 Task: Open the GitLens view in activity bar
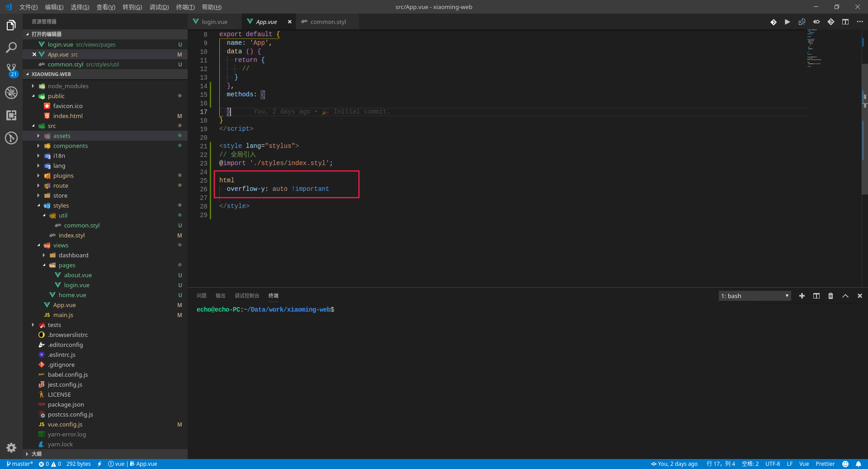pyautogui.click(x=11, y=138)
